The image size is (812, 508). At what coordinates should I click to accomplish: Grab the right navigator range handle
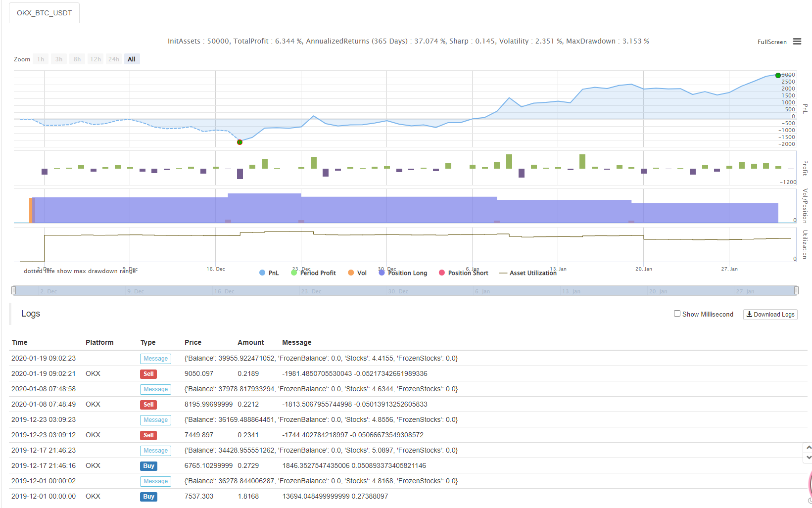tap(796, 291)
